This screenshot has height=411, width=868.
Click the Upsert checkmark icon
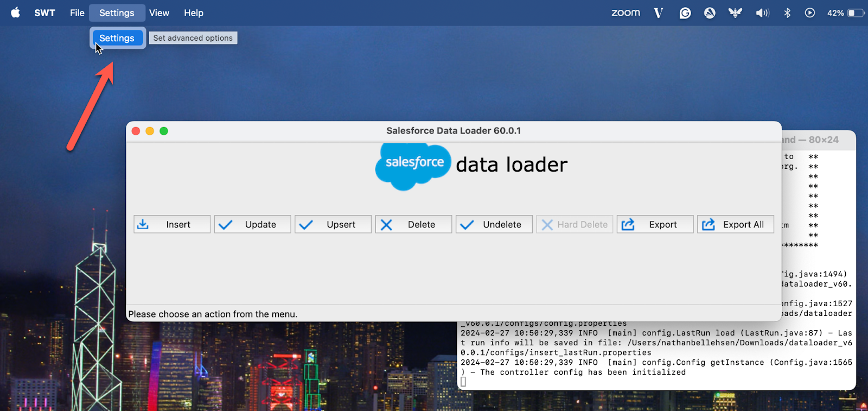tap(306, 225)
